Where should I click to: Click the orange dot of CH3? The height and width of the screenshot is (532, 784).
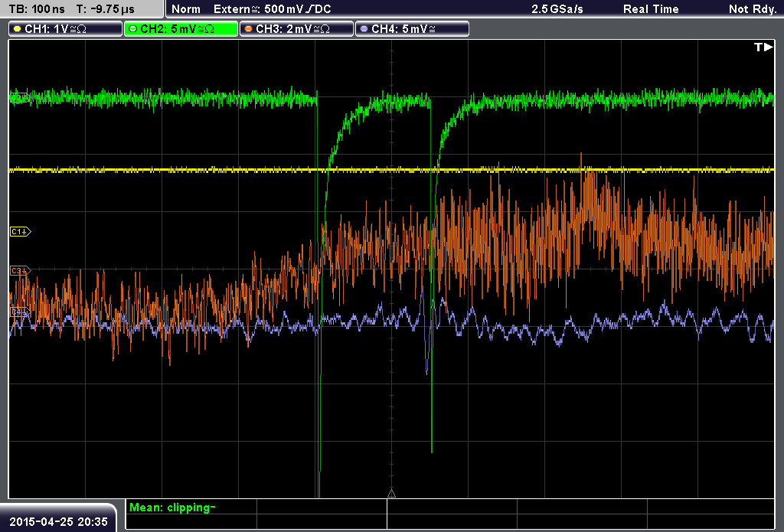[x=248, y=29]
